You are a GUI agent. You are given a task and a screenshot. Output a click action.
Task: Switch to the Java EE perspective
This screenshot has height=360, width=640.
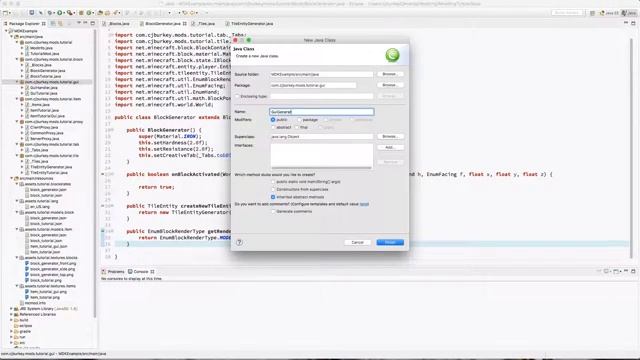[609, 13]
